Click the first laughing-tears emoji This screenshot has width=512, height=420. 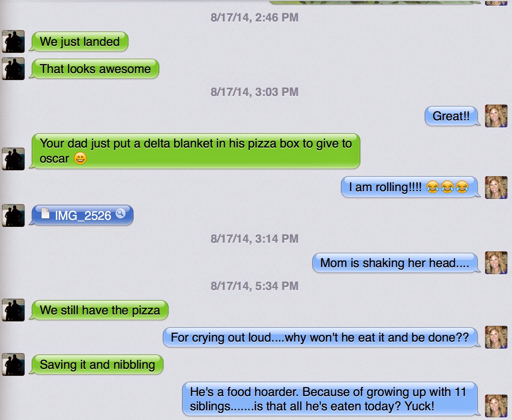tap(433, 187)
